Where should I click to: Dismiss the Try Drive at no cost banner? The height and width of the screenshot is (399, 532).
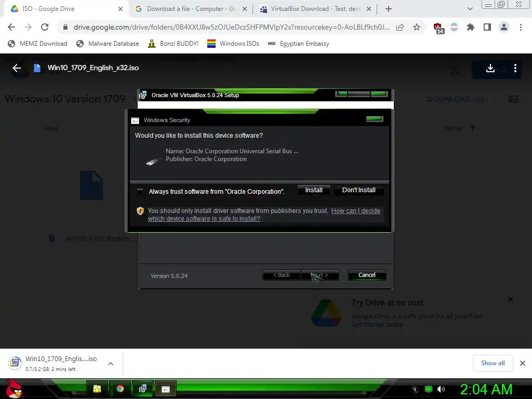tap(511, 299)
